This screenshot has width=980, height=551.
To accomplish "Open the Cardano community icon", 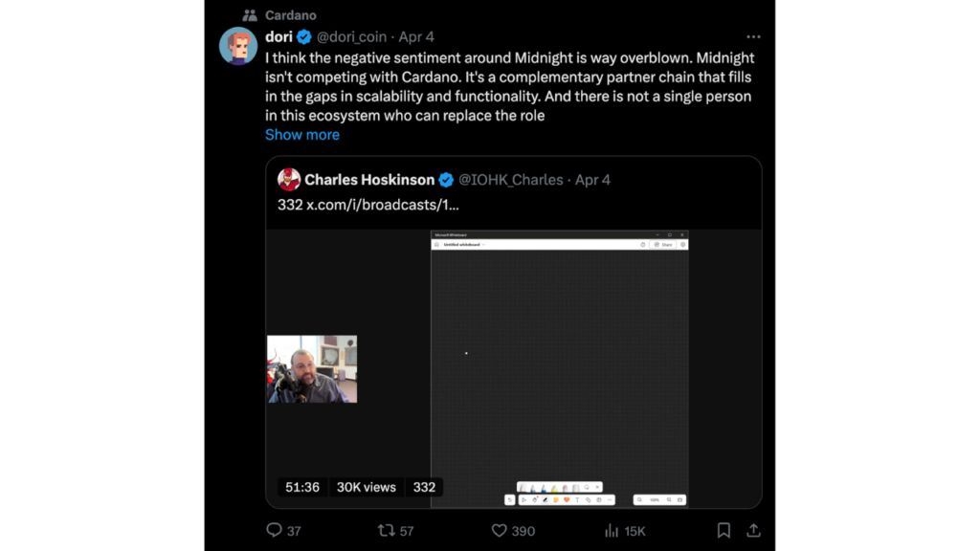I will click(250, 15).
